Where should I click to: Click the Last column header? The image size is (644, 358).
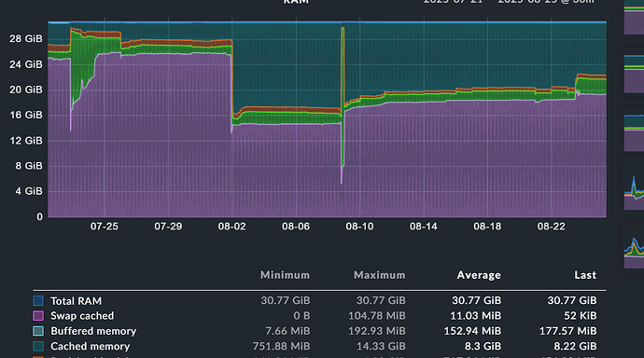pos(585,275)
